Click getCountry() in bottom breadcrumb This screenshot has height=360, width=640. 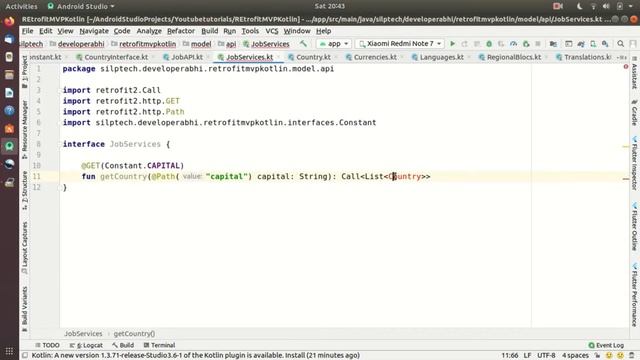pyautogui.click(x=134, y=333)
